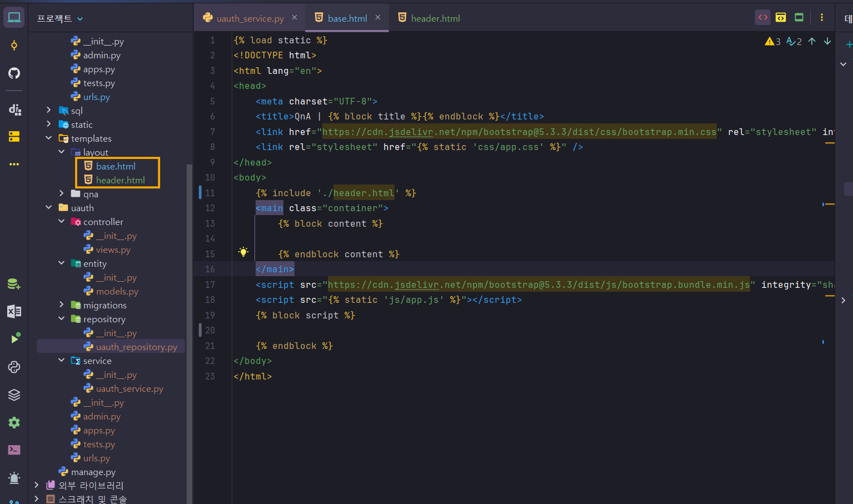Collapse the repository package
Image resolution: width=853 pixels, height=504 pixels.
(61, 318)
